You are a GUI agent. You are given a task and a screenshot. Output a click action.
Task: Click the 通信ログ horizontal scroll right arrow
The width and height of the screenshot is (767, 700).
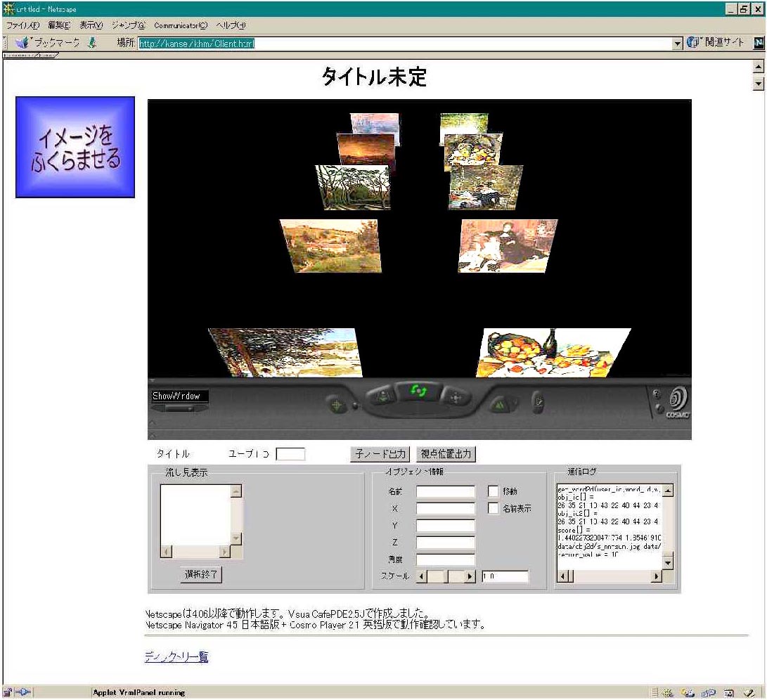pos(657,577)
